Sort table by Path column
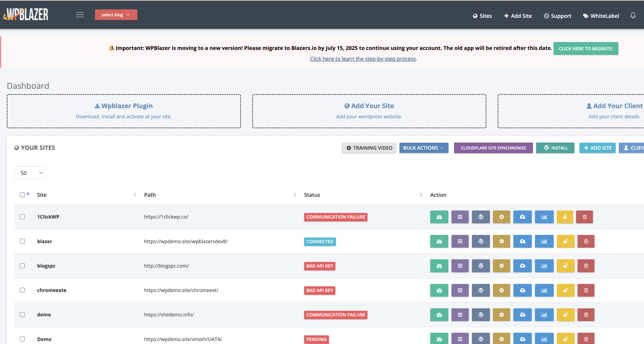This screenshot has width=644, height=344. (220, 195)
